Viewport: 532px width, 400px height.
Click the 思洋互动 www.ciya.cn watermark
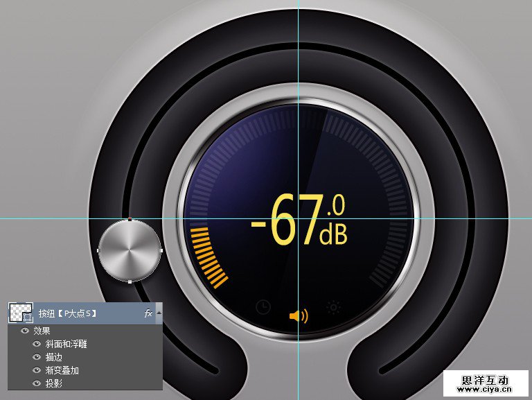pos(485,385)
